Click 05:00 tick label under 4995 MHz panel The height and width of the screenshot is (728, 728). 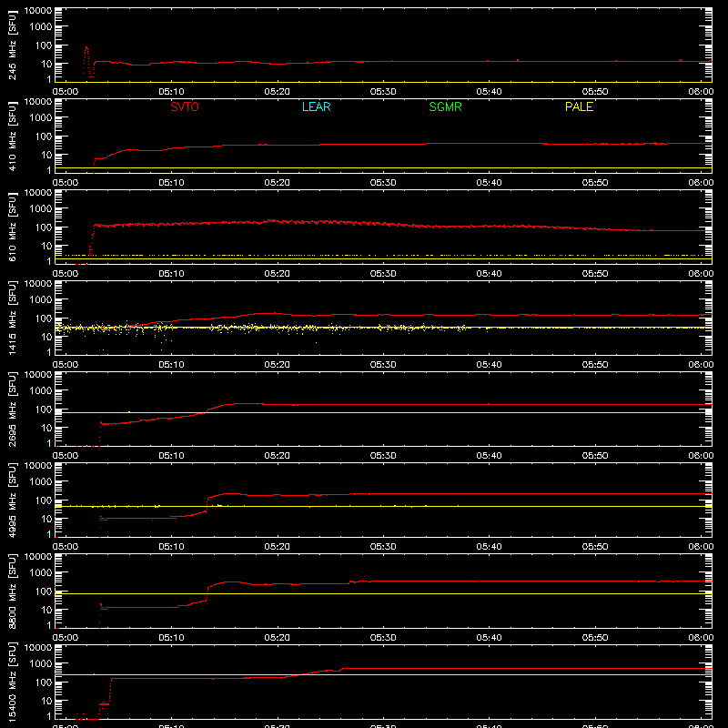(66, 547)
